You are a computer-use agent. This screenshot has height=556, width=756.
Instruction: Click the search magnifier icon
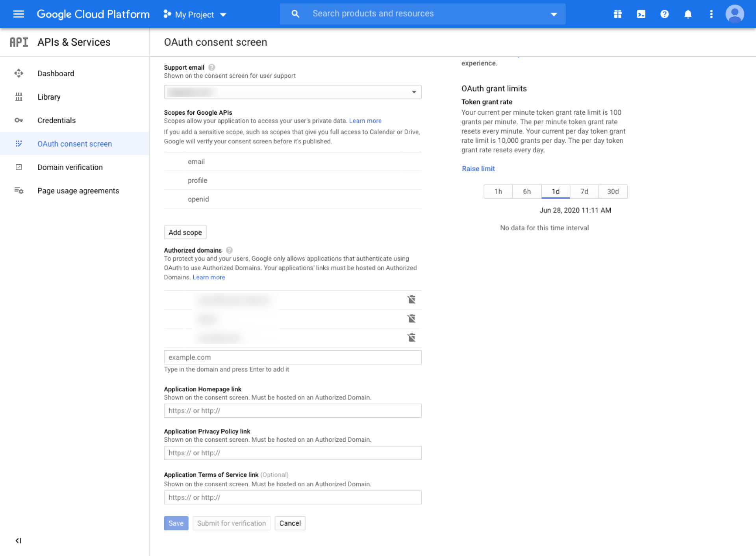tap(295, 14)
